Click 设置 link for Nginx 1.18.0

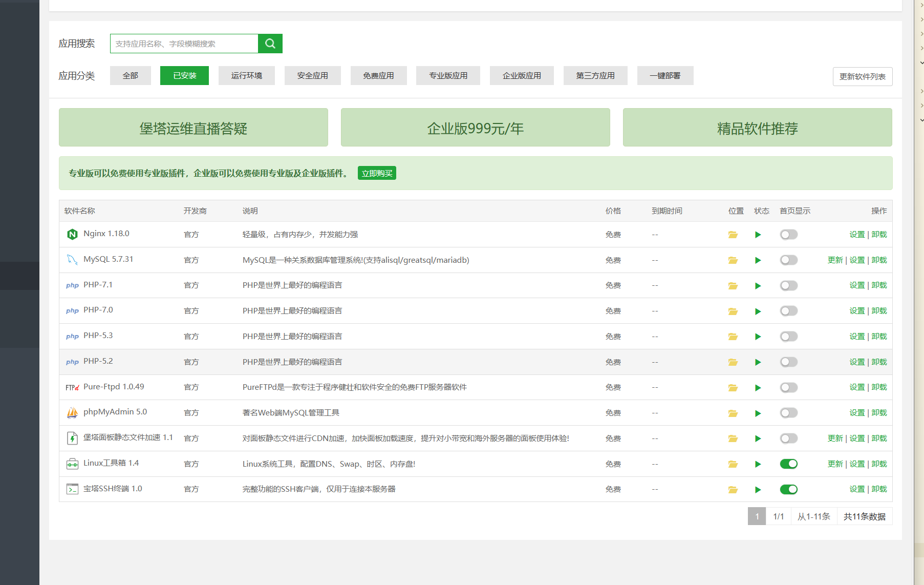click(x=857, y=235)
